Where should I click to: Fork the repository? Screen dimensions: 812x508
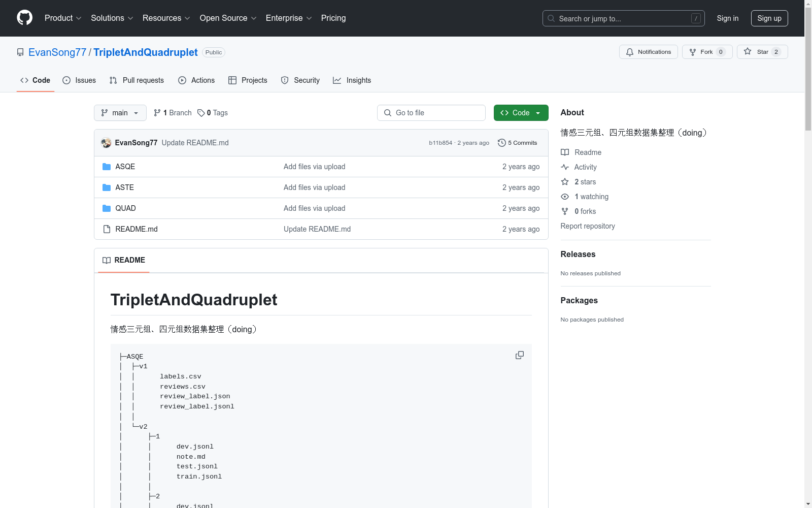pyautogui.click(x=707, y=52)
